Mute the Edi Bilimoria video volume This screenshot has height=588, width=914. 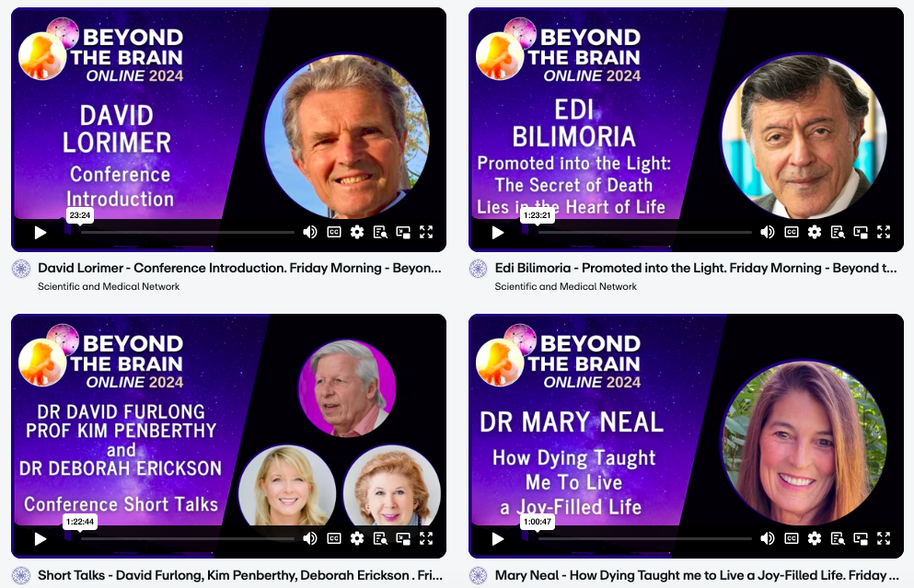(767, 232)
